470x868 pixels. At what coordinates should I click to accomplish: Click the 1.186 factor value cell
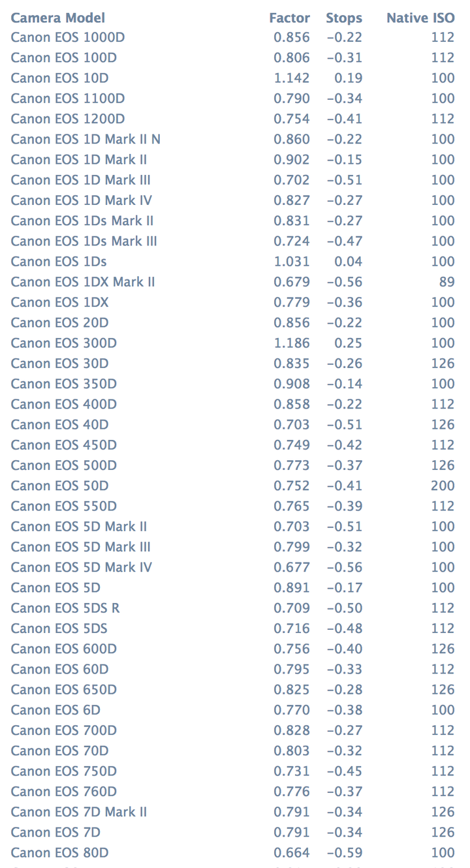pyautogui.click(x=292, y=343)
